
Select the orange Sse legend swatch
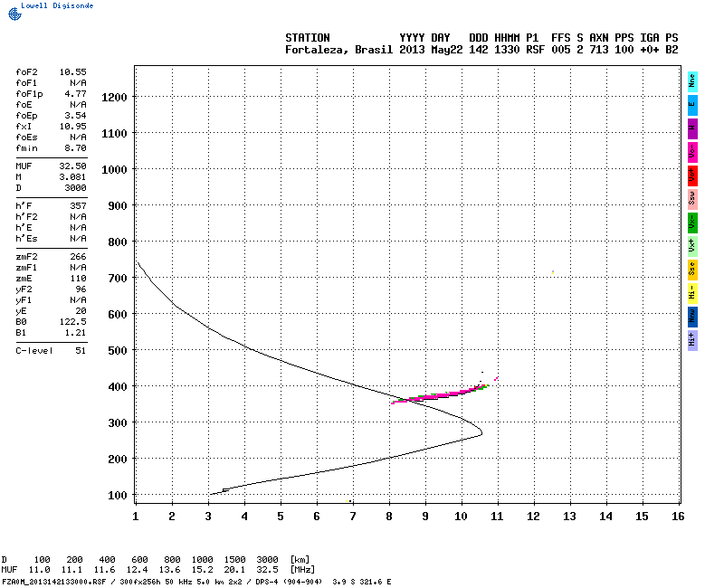click(692, 270)
